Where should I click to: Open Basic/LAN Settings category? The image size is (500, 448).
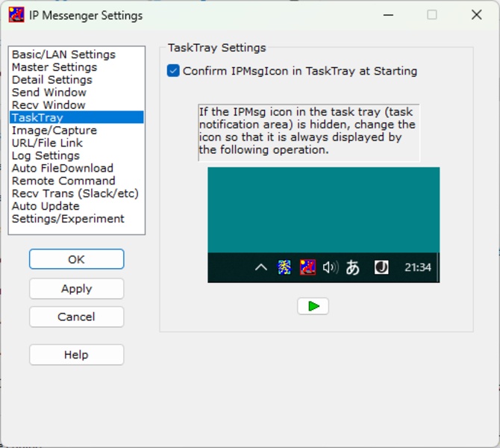pyautogui.click(x=63, y=55)
